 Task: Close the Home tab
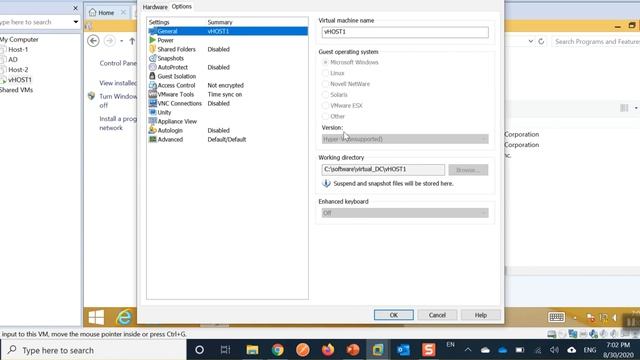coord(123,13)
